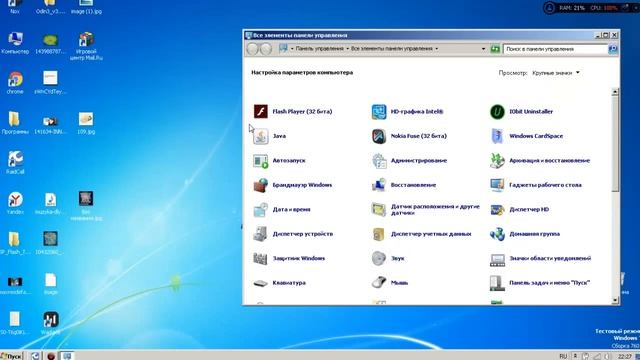Click the control panel vertical scrollbar thumb
Screen dimensions: 640x360
click(x=615, y=144)
